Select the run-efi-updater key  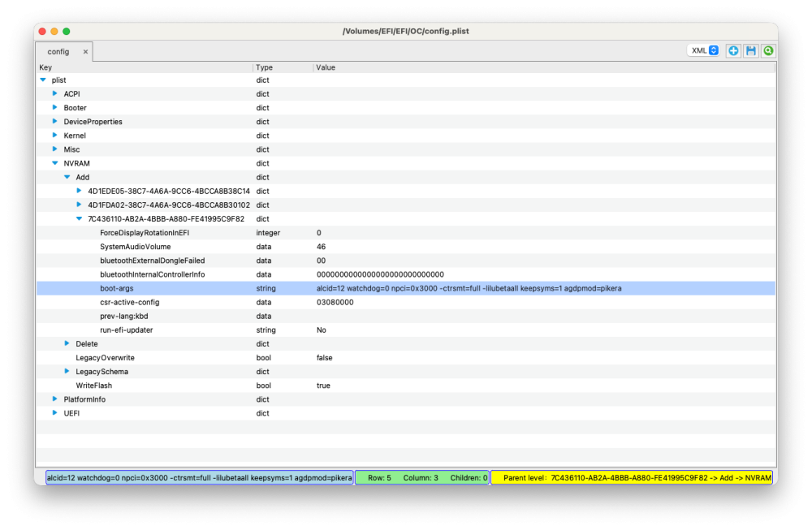pos(127,330)
